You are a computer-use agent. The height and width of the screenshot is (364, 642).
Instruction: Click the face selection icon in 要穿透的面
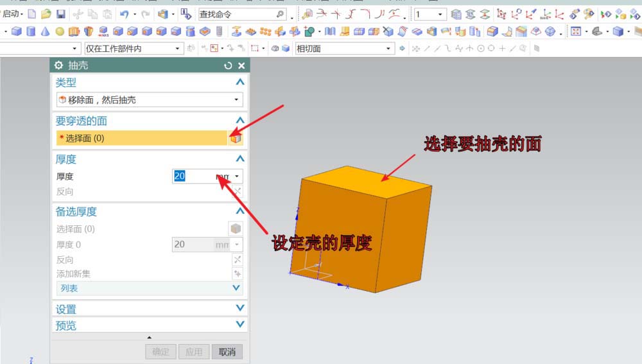coord(236,138)
